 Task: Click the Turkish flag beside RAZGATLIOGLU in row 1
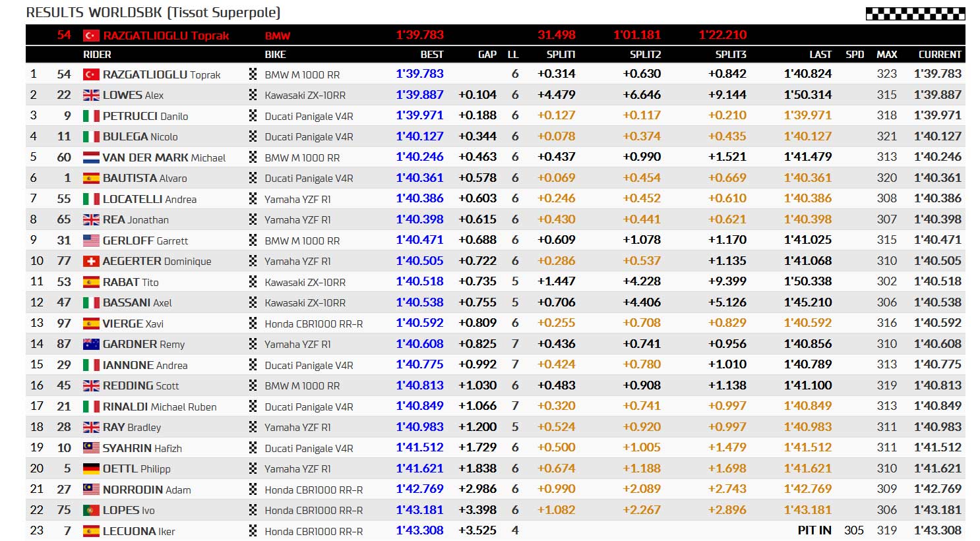coord(91,74)
